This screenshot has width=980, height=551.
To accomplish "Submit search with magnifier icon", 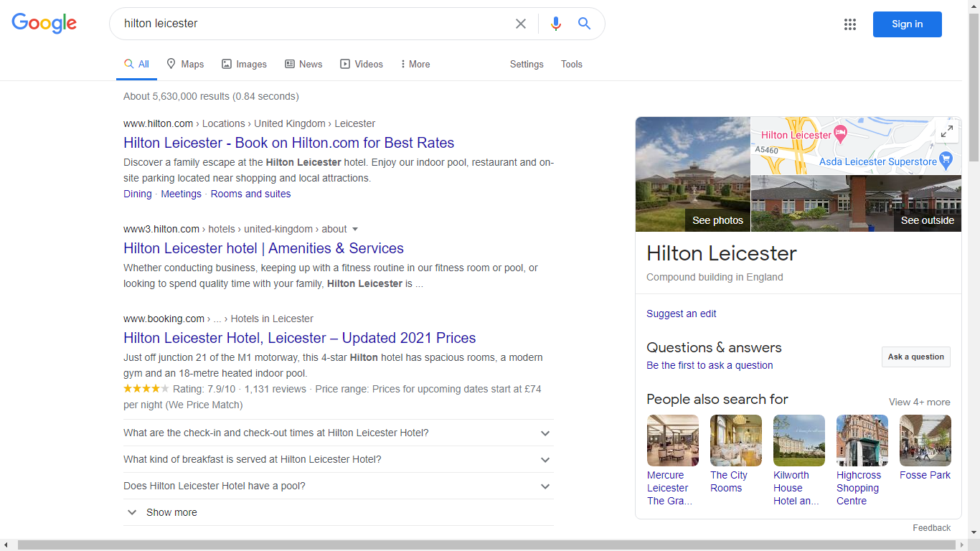I will pos(585,24).
